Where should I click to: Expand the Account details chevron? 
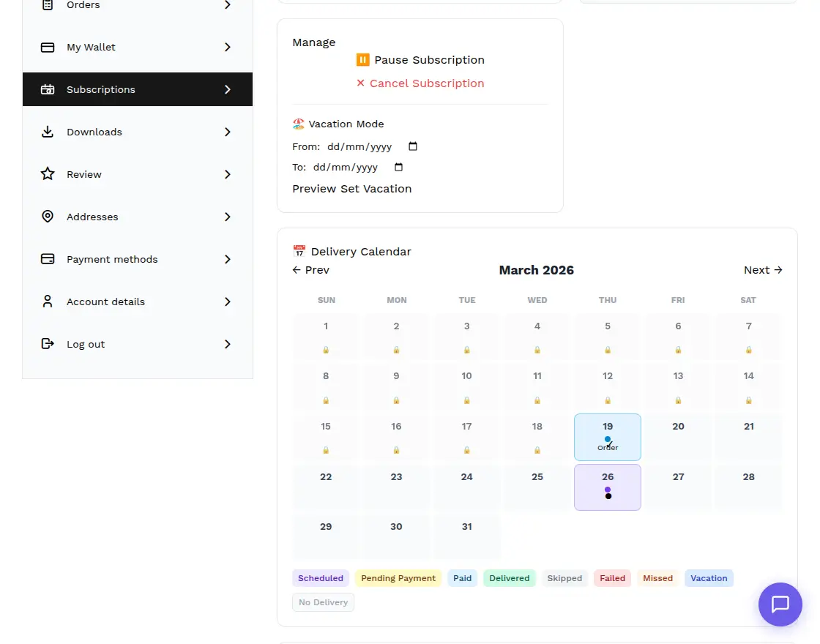[x=227, y=302]
